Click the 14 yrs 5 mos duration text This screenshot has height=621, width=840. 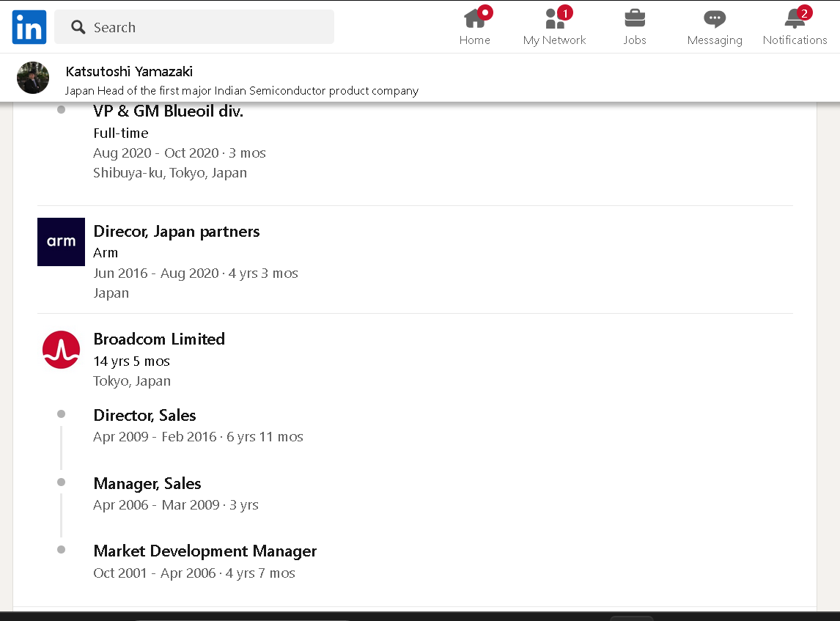[x=131, y=361]
